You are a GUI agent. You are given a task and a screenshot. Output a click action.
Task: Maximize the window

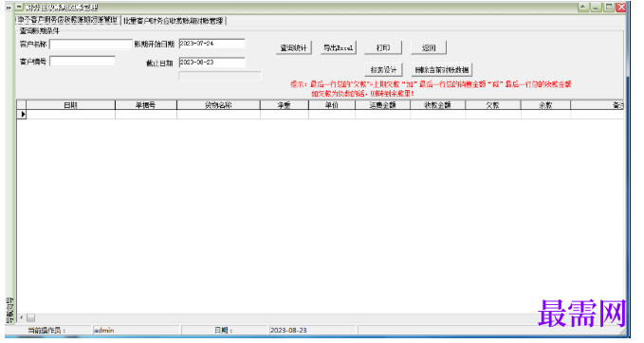609,7
